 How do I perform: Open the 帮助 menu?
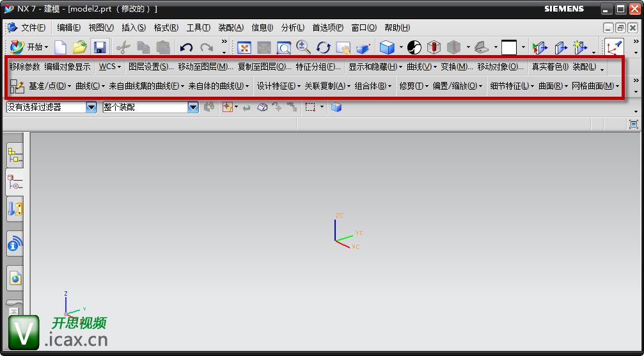tap(397, 28)
